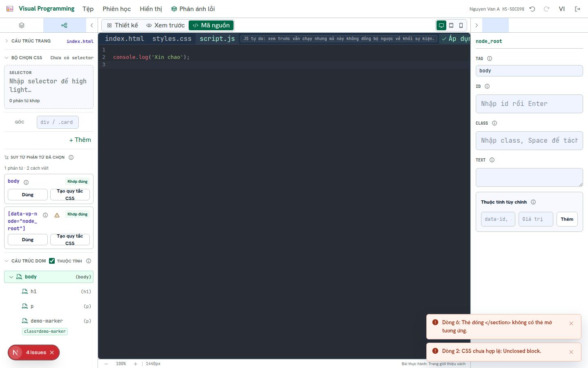Close the 4 Issues badge

coord(52,352)
